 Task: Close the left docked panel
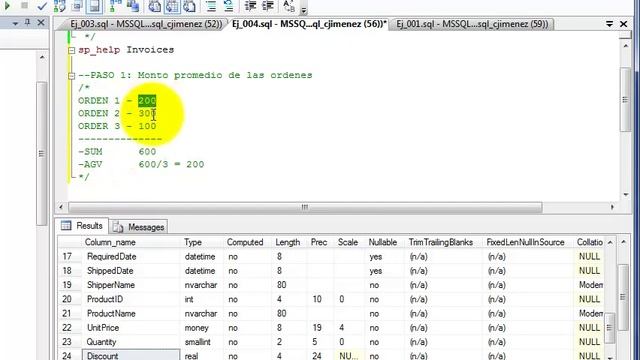(41, 23)
